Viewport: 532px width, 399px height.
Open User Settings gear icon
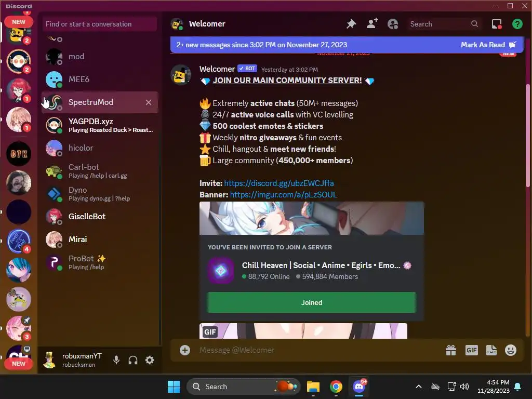(150, 360)
